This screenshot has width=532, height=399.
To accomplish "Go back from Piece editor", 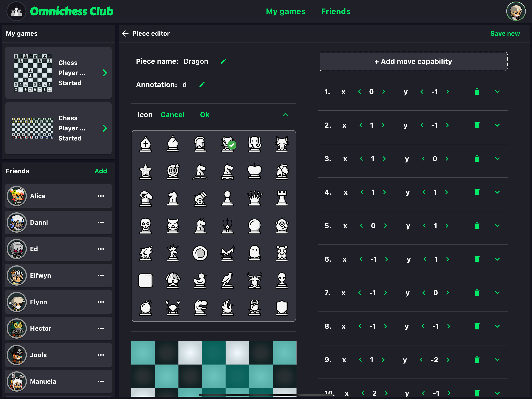I will point(125,34).
